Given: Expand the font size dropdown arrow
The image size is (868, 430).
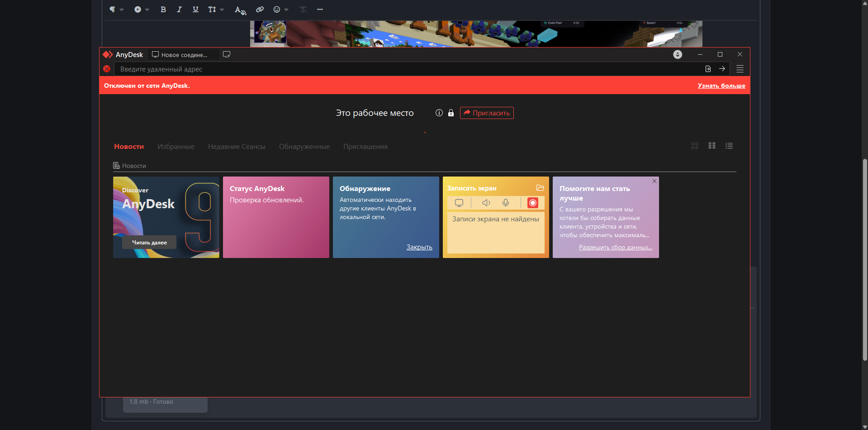Looking at the screenshot, I should (x=222, y=10).
